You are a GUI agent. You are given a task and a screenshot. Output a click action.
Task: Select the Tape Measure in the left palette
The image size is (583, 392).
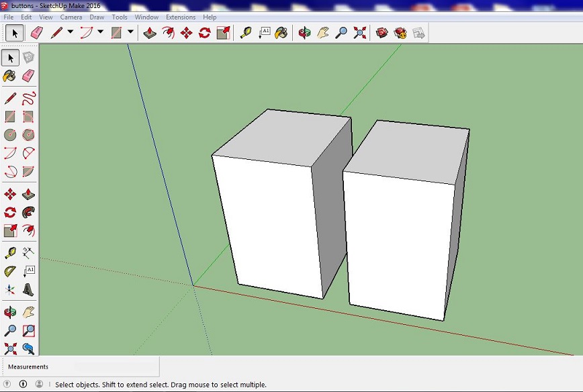10,253
